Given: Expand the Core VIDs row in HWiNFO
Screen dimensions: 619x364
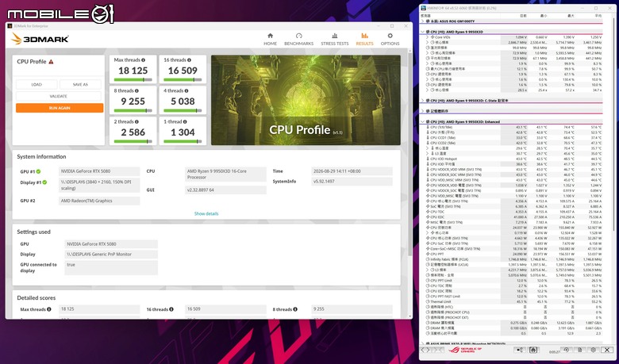Looking at the screenshot, I should tap(427, 37).
